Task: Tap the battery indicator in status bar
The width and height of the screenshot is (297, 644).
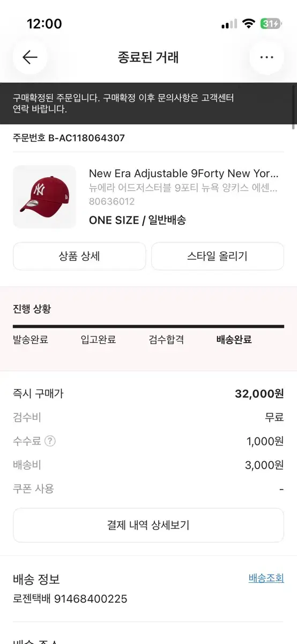Action: tap(270, 24)
